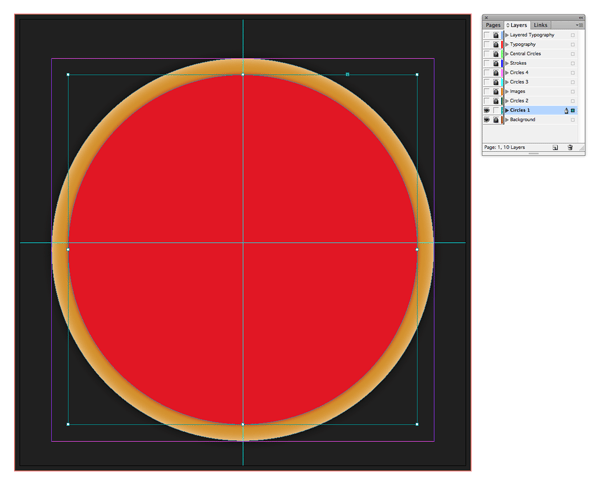Show the Circles 4 layer
Viewport: 600px width, 486px height.
(487, 73)
